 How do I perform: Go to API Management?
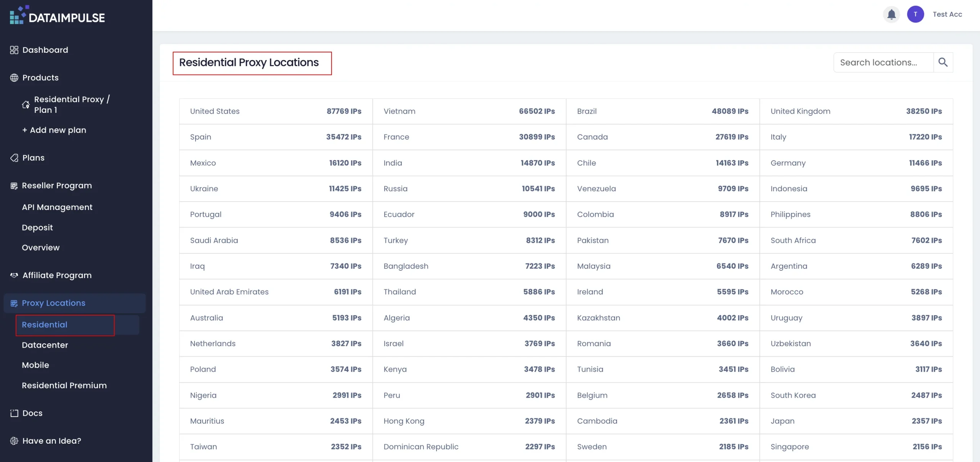click(57, 207)
